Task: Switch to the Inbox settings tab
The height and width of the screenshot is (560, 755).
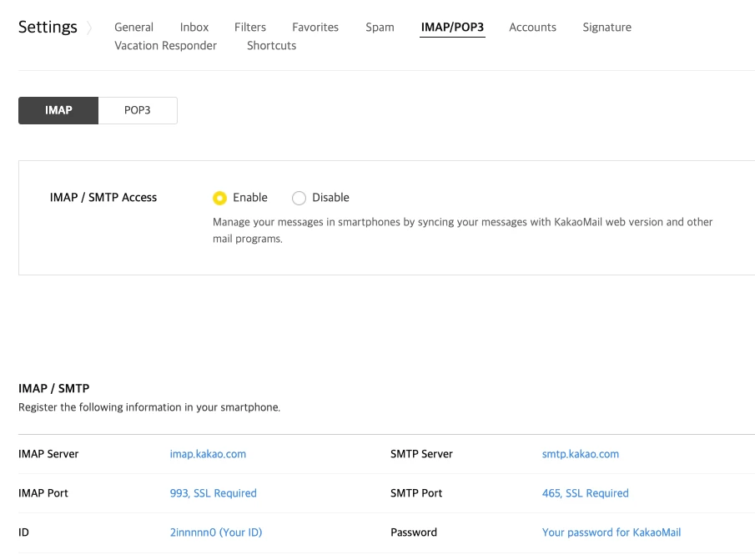Action: pyautogui.click(x=194, y=28)
